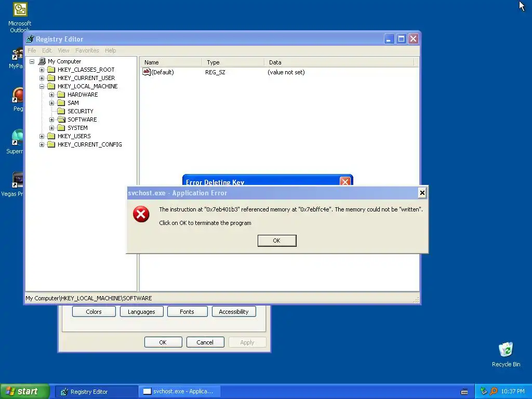532x399 pixels.
Task: Click OK in svchost.exe Application Error dialog
Action: point(277,241)
